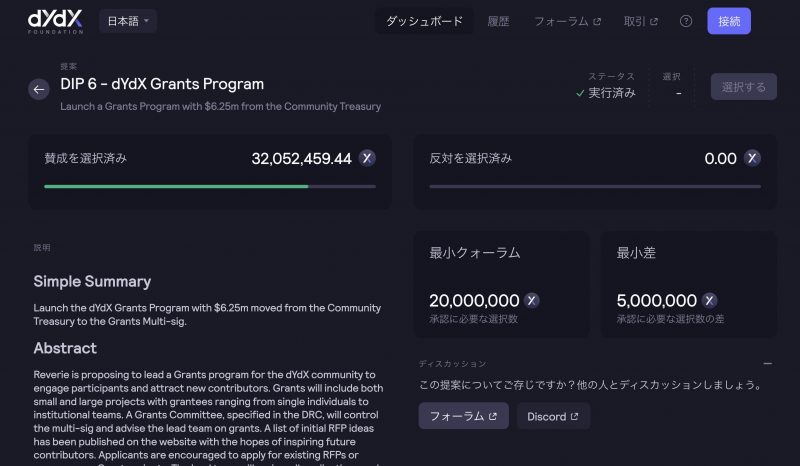Open the 履歴 tab

click(x=498, y=21)
